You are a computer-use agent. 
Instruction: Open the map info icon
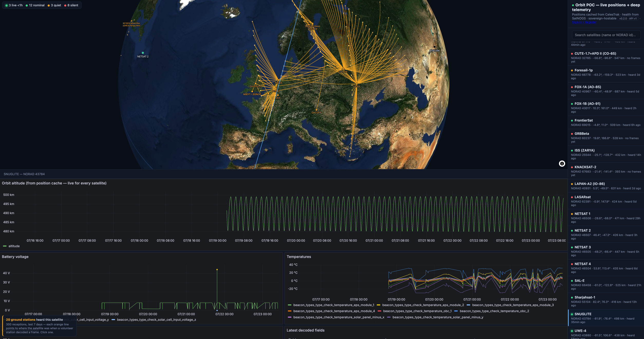click(562, 164)
